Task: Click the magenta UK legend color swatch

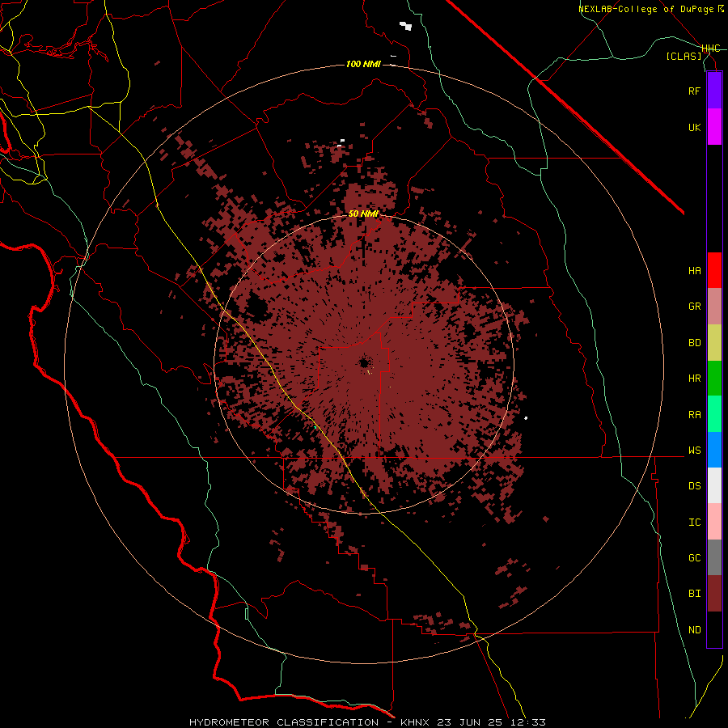Action: pos(714,127)
